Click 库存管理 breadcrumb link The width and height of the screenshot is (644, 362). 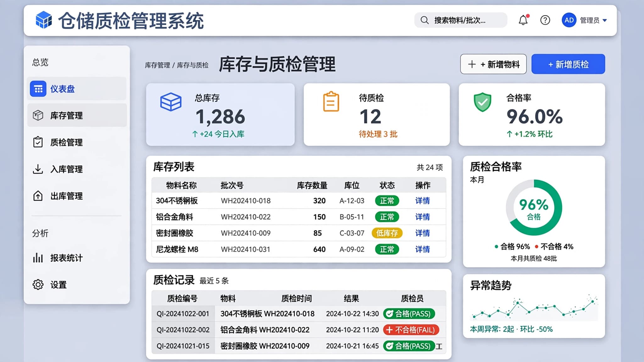tap(157, 65)
